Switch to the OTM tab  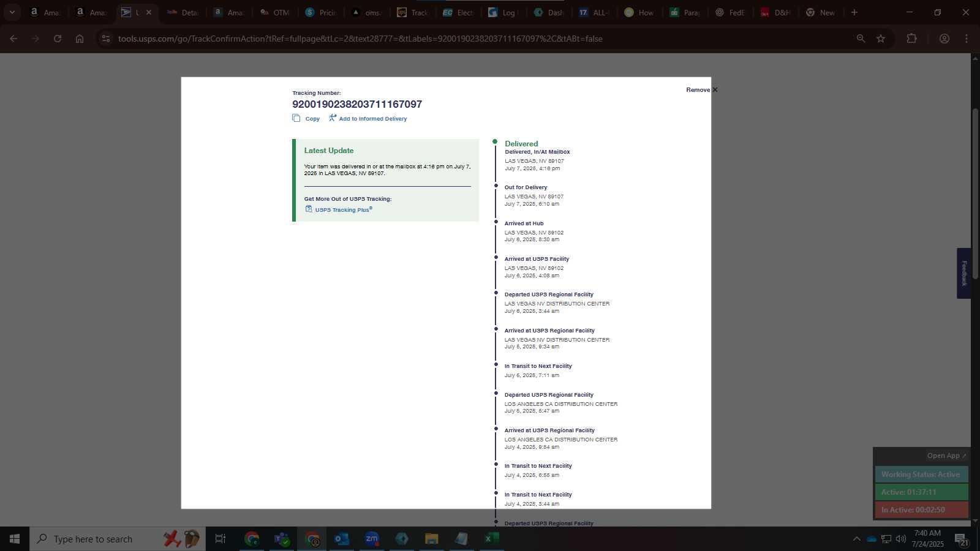275,12
